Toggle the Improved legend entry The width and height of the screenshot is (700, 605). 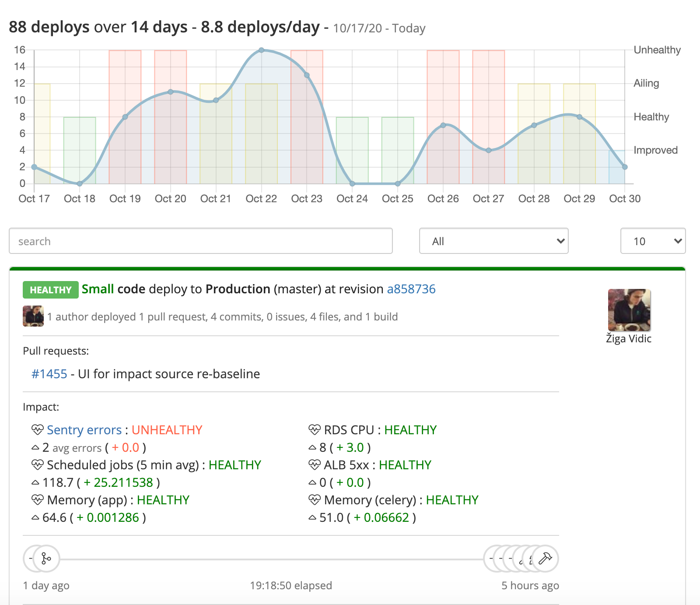[655, 150]
